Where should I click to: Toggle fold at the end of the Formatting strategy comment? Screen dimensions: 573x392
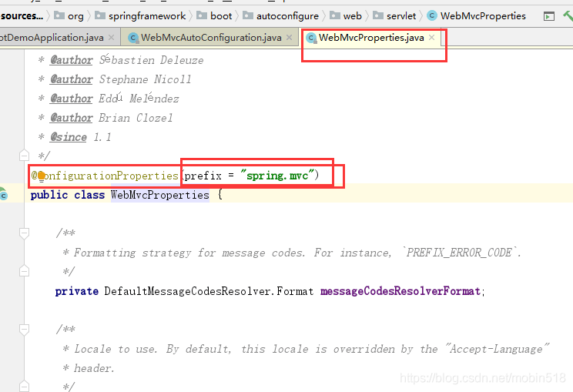[x=24, y=271]
